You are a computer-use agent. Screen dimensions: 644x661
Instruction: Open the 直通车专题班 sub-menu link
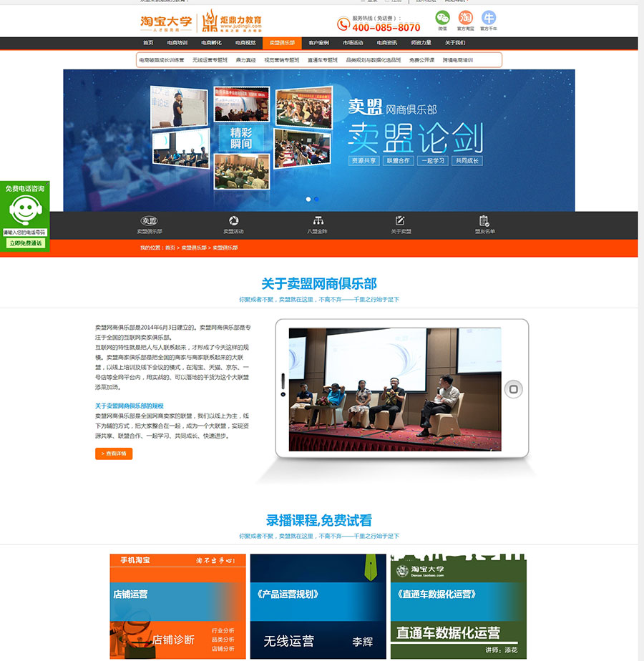tap(323, 60)
